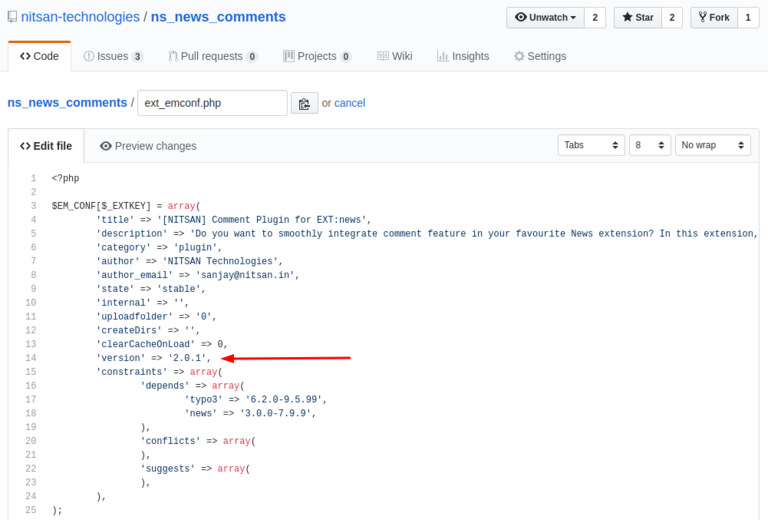Expand the No wrap dropdown
Image resolution: width=768 pixels, height=520 pixels.
tap(712, 145)
